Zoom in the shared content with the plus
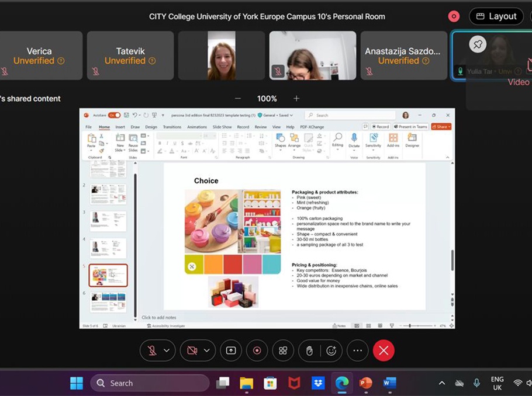The image size is (532, 396). (296, 98)
